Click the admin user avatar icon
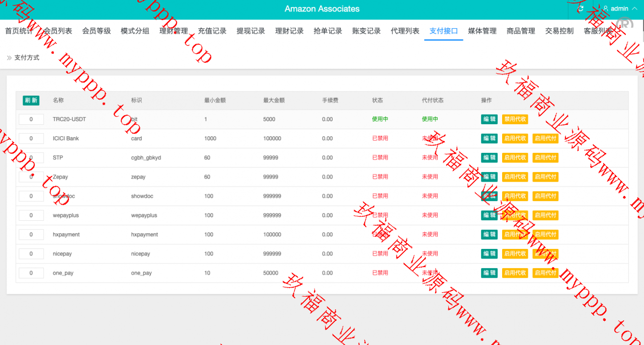Image resolution: width=644 pixels, height=345 pixels. (606, 9)
